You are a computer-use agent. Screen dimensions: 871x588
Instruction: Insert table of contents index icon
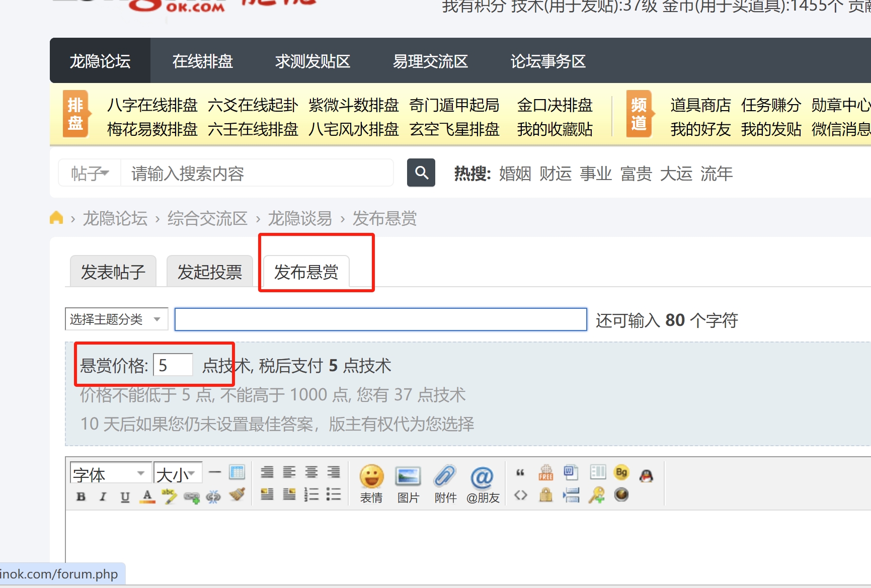pos(598,472)
